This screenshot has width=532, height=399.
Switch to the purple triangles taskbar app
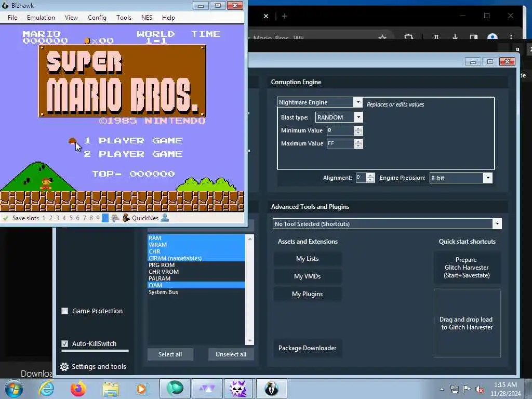click(207, 389)
